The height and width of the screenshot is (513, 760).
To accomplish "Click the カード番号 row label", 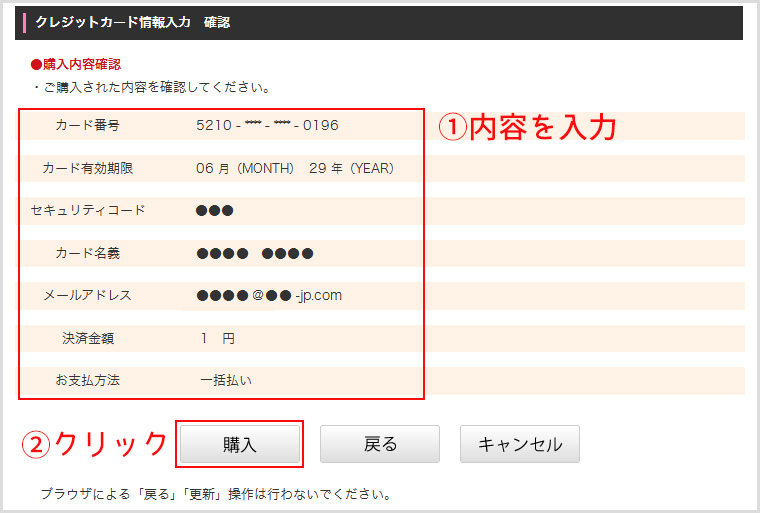I will pyautogui.click(x=88, y=125).
